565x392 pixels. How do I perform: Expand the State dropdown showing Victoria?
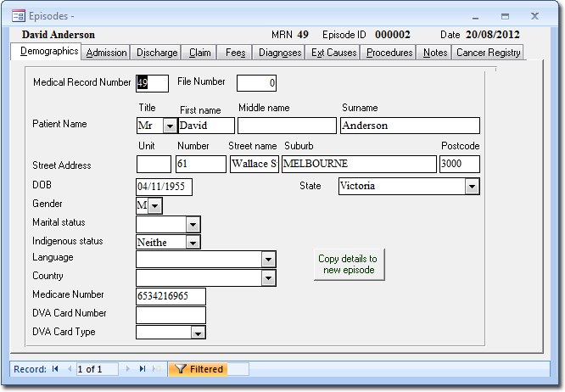pos(472,186)
